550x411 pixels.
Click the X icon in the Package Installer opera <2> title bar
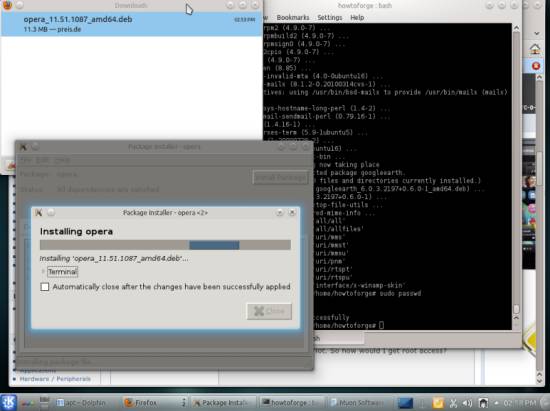39,213
